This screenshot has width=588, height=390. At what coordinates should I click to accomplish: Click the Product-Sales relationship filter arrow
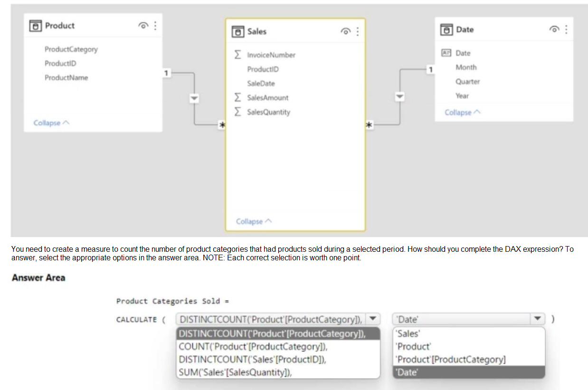pos(193,98)
